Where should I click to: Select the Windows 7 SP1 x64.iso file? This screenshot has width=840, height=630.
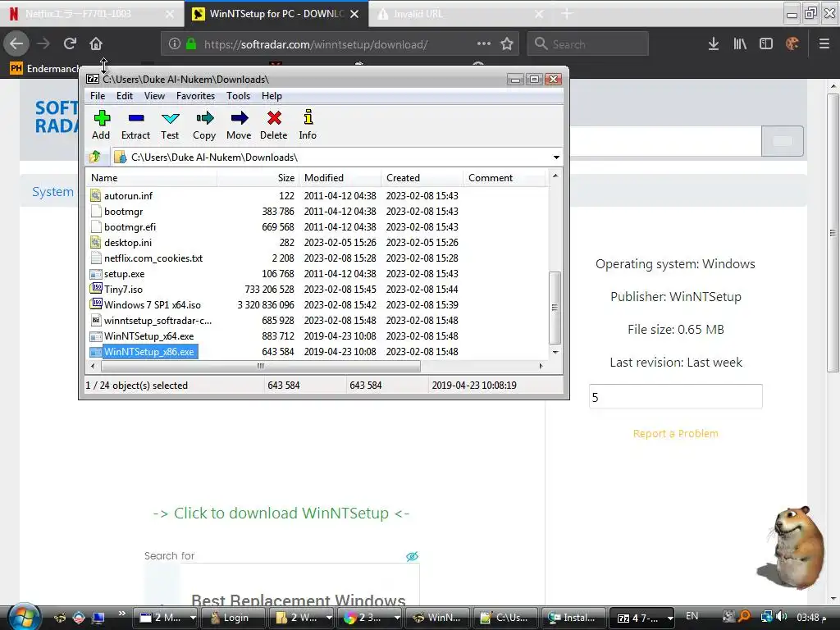coord(152,305)
